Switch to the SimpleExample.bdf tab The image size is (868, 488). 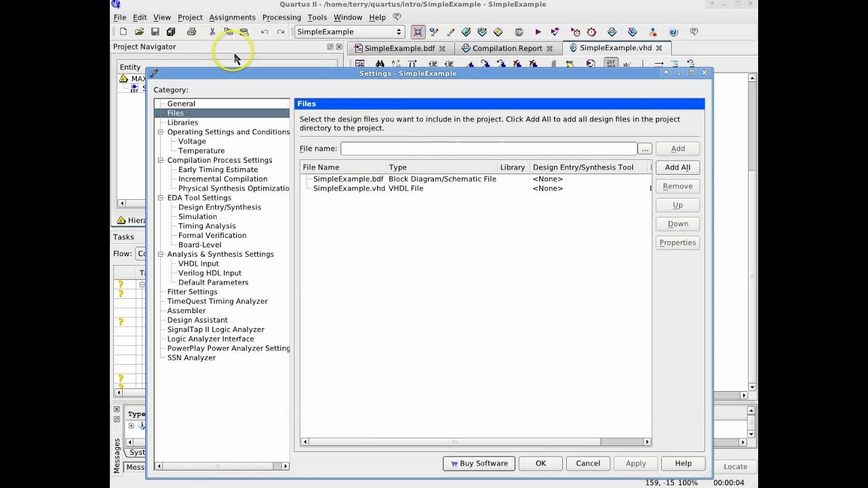[399, 49]
